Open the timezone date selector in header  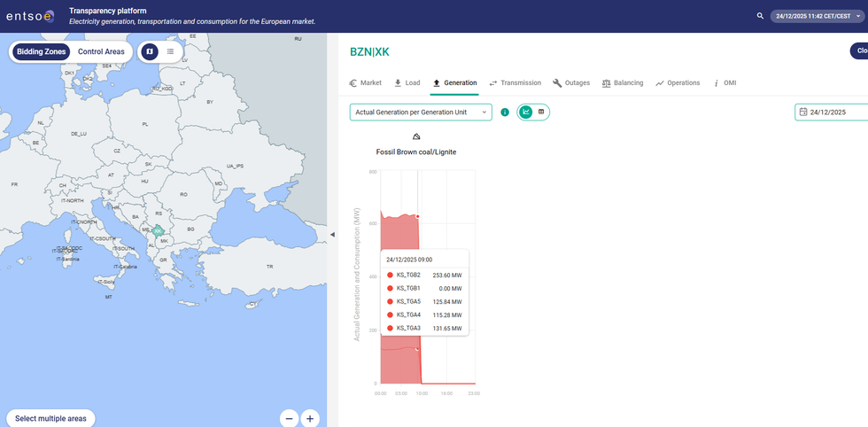tap(810, 16)
